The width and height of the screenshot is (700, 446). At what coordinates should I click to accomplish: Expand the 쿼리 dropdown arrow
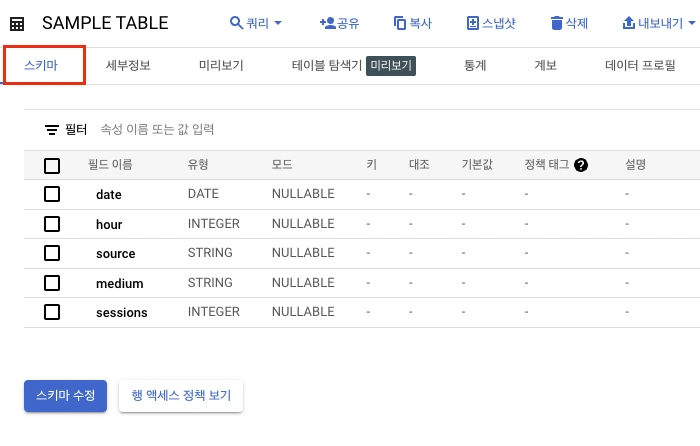278,23
